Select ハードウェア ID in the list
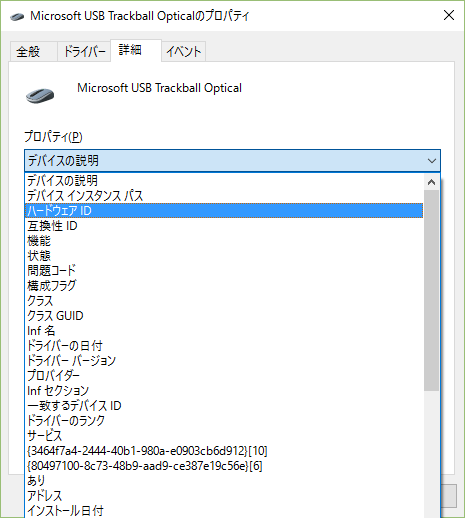This screenshot has height=518, width=465. [x=224, y=211]
